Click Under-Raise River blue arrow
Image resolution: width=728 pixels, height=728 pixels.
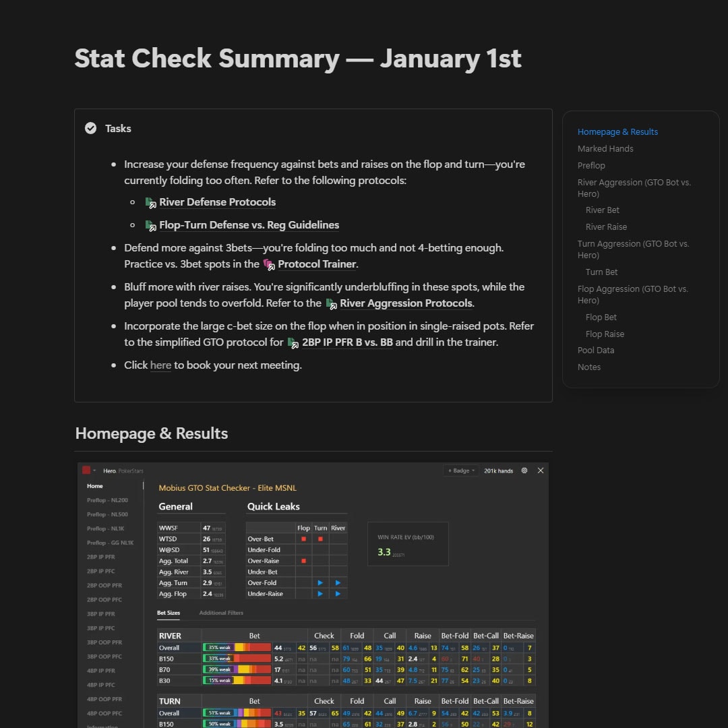pyautogui.click(x=338, y=594)
